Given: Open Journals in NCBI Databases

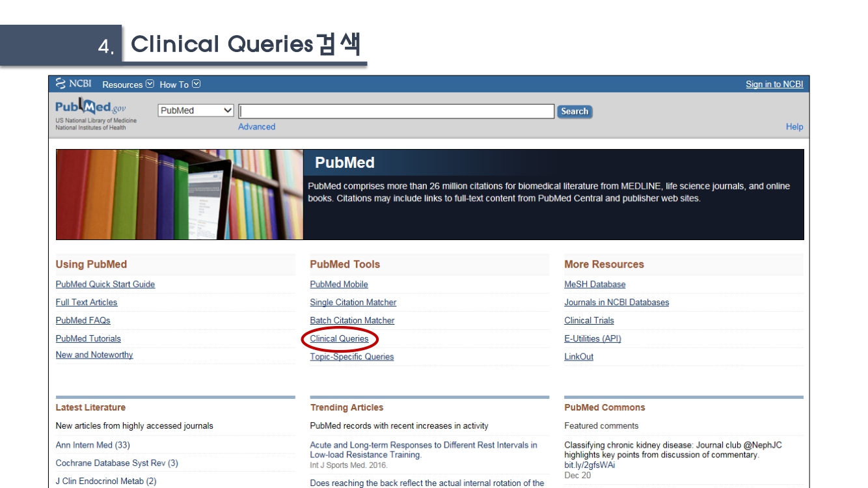Looking at the screenshot, I should click(x=617, y=303).
